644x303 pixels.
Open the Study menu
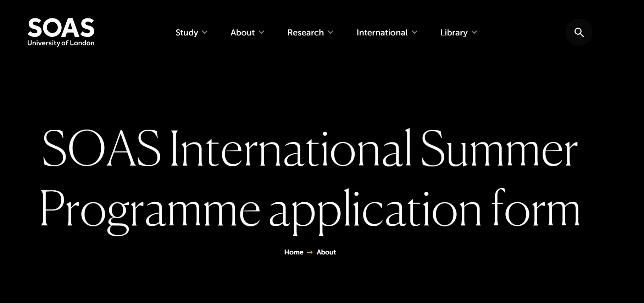(x=187, y=33)
